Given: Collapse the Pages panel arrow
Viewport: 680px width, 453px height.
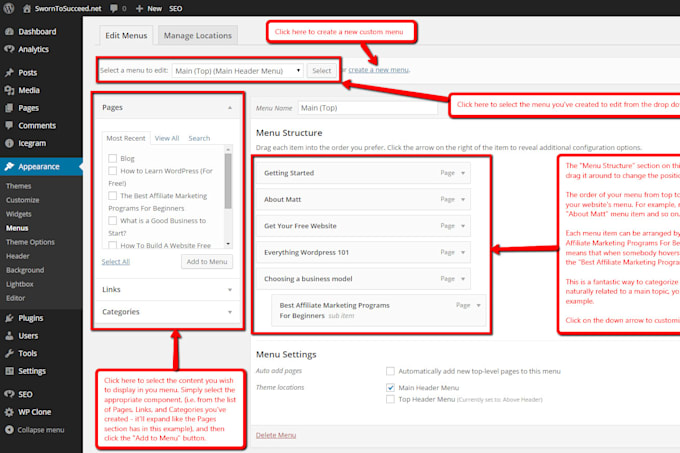Looking at the screenshot, I should tap(230, 108).
